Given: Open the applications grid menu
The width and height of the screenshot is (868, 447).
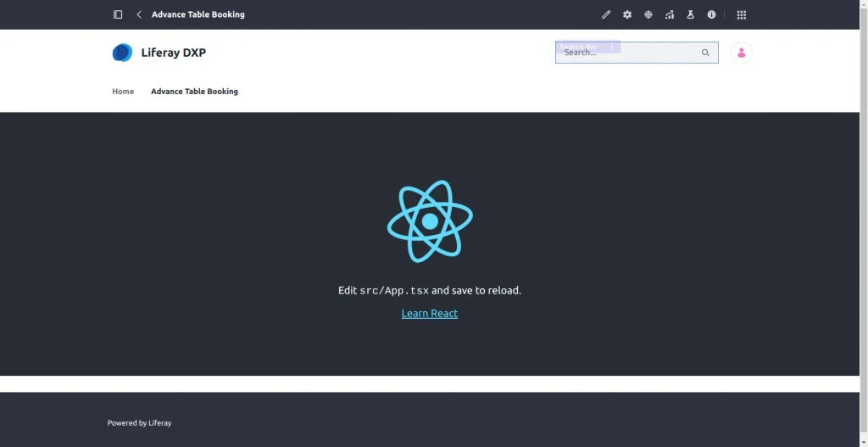Looking at the screenshot, I should (742, 15).
